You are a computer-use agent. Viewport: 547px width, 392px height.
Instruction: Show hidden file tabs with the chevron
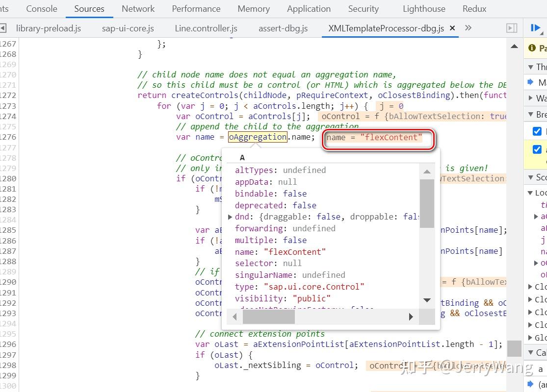(468, 28)
